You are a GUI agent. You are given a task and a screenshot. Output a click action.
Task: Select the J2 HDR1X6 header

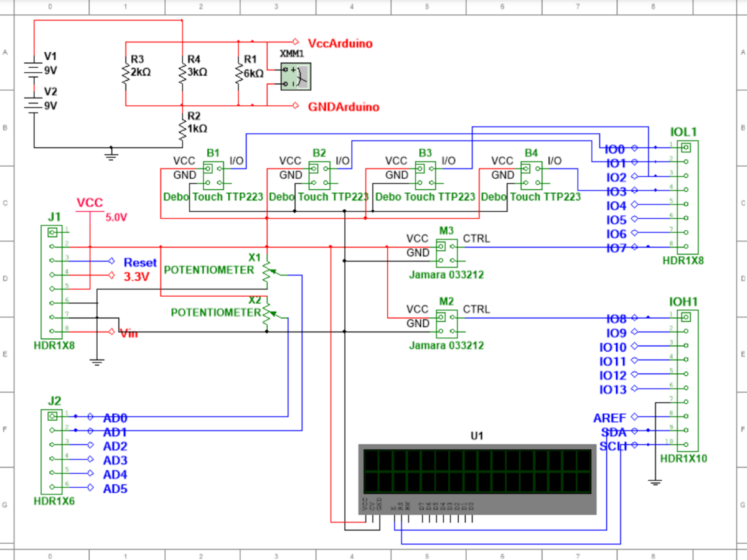tap(52, 452)
